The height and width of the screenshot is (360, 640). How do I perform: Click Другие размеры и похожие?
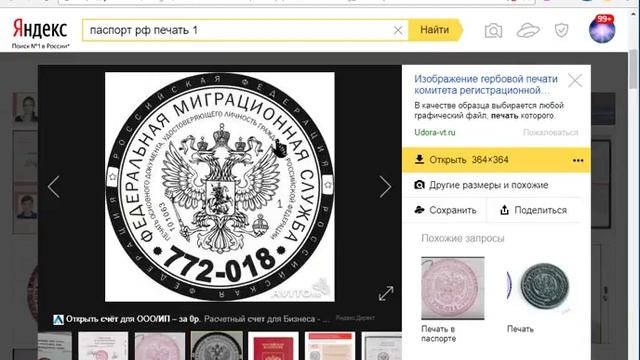[x=489, y=185]
